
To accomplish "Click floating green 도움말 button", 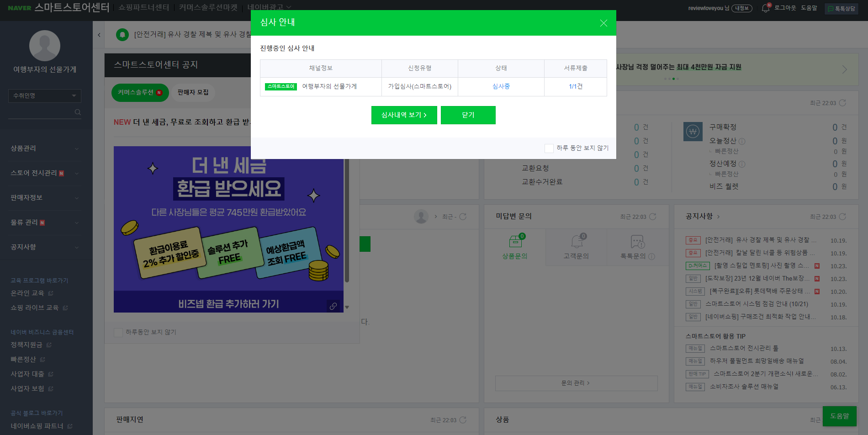I will [x=839, y=416].
